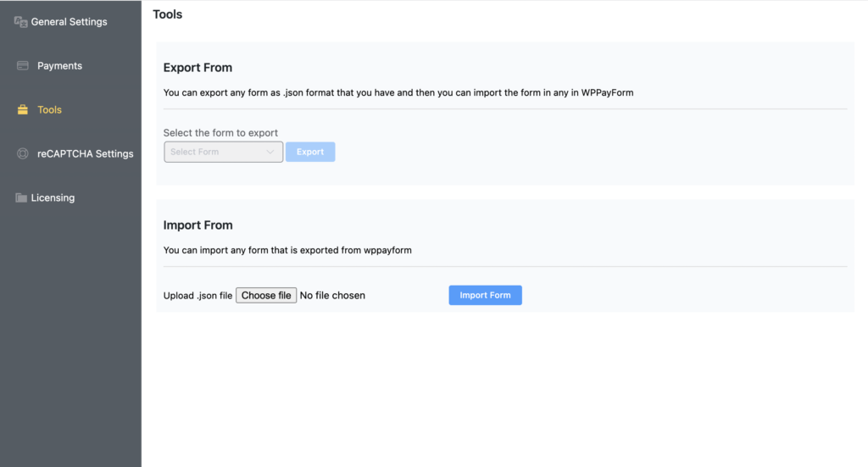Click the Choose file button
Viewport: 868px width, 467px height.
[x=266, y=296]
